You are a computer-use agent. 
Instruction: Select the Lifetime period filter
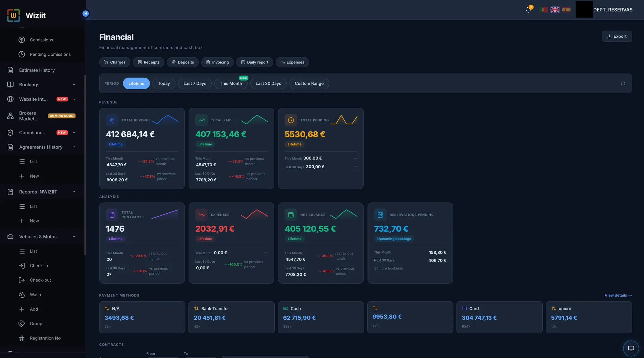point(136,83)
